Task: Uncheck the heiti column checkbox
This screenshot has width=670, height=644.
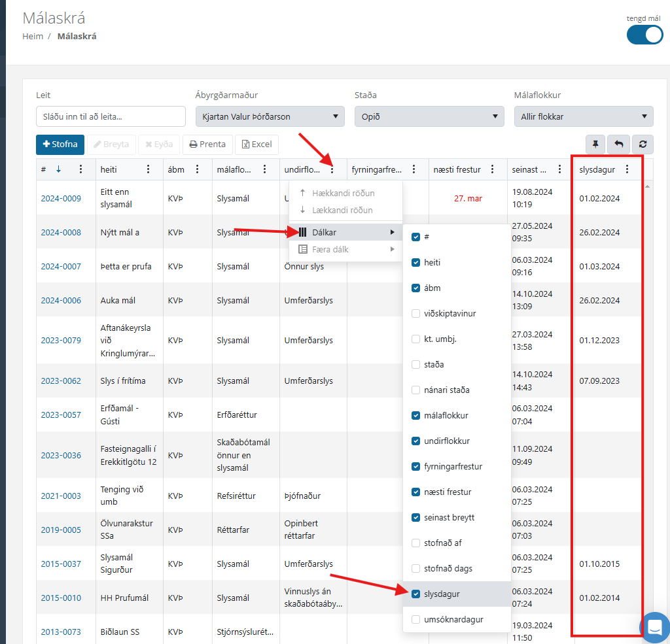Action: click(415, 263)
